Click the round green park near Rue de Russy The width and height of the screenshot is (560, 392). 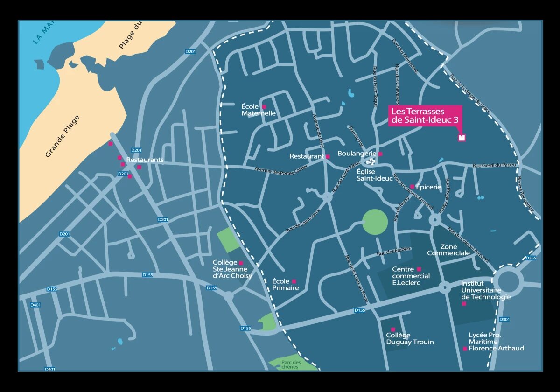(375, 222)
